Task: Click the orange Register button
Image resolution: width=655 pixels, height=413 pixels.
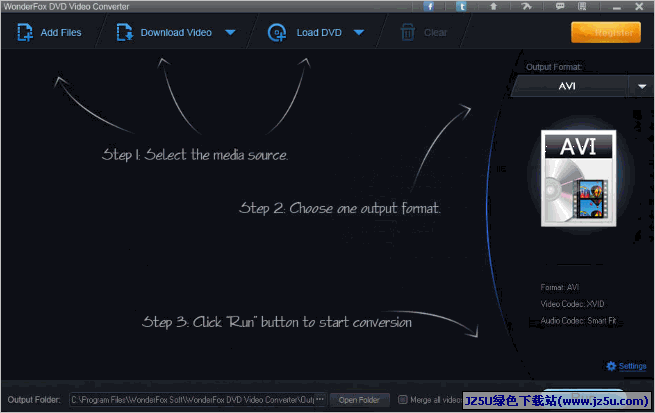Action: (606, 33)
